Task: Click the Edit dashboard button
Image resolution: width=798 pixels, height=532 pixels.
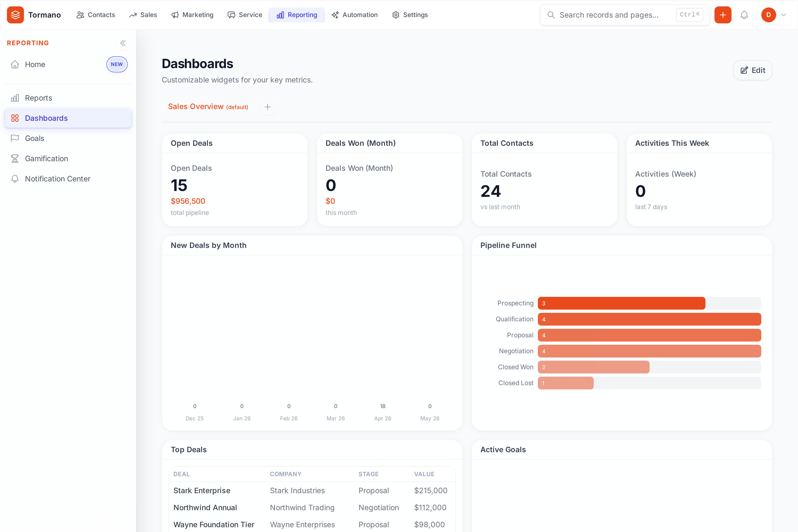Action: (x=753, y=70)
